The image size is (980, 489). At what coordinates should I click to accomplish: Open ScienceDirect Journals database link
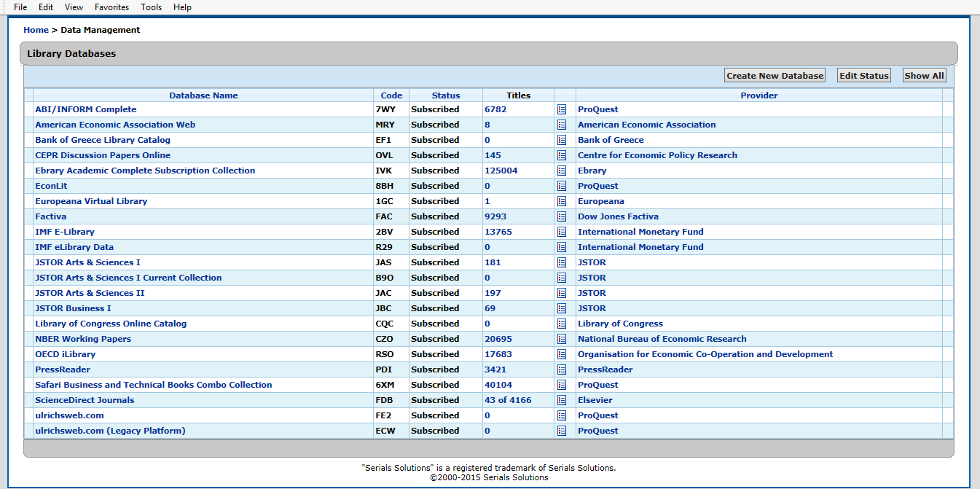tap(85, 400)
